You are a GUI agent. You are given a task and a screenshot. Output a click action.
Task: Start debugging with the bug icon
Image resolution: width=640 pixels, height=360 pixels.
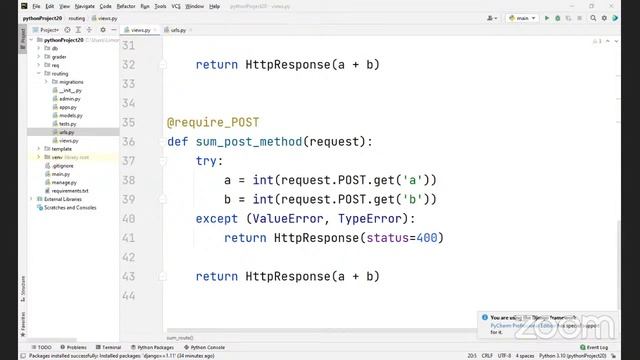coord(558,18)
